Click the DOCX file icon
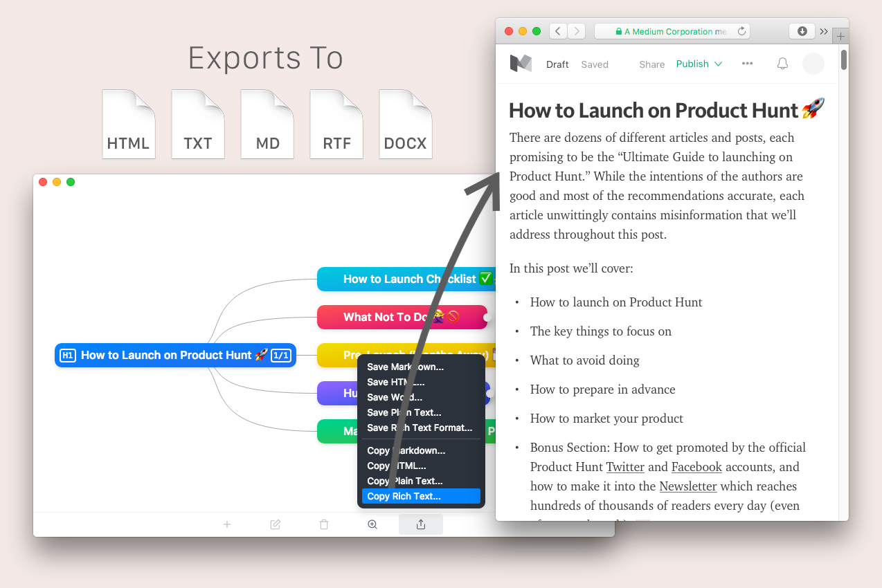Viewport: 882px width, 588px height. 406,124
